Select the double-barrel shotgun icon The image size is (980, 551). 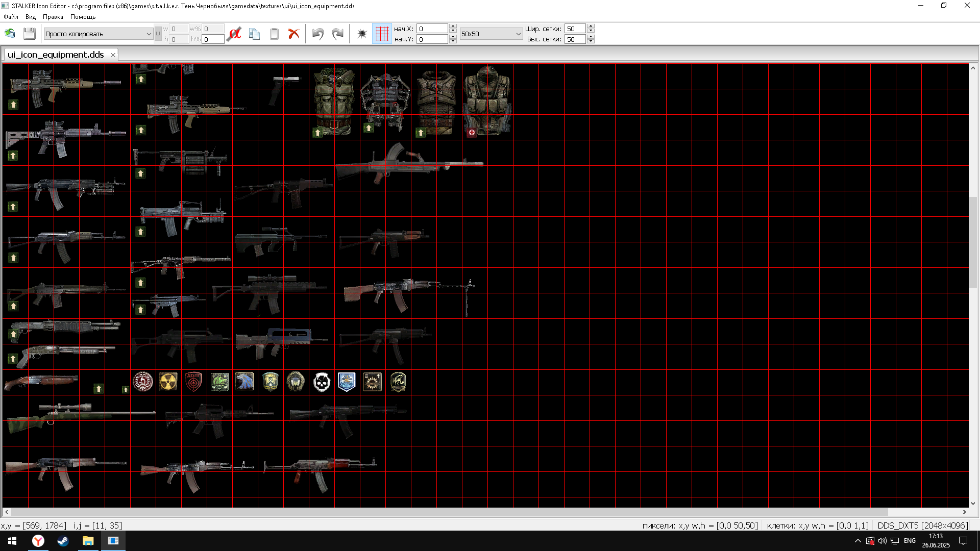click(x=41, y=382)
